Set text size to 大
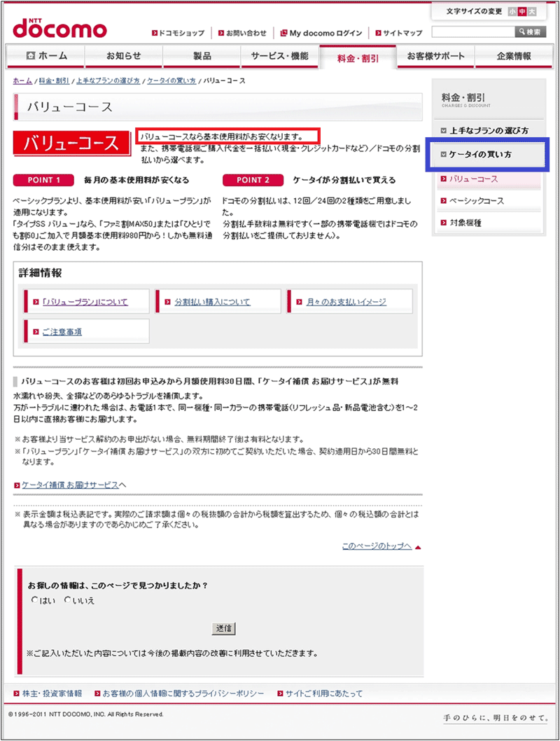 coord(532,11)
